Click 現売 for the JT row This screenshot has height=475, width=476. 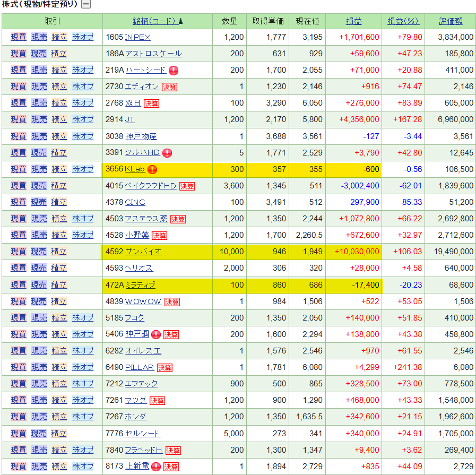tap(39, 120)
